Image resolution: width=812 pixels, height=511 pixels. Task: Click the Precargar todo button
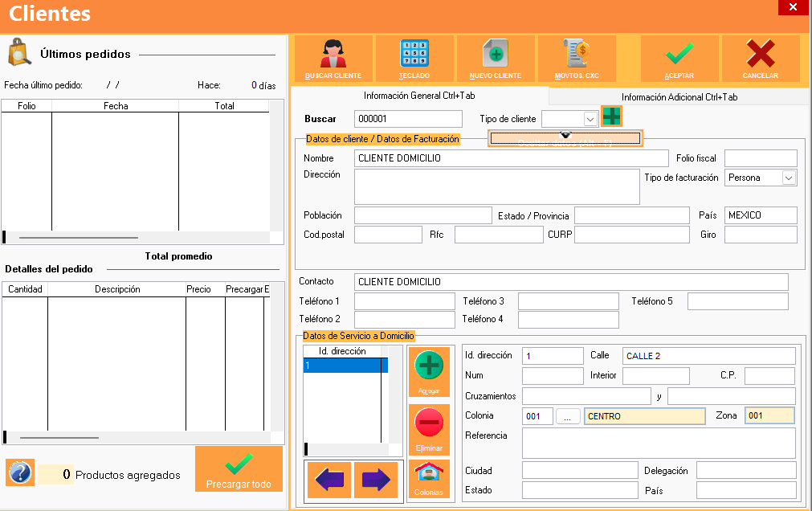click(x=239, y=469)
